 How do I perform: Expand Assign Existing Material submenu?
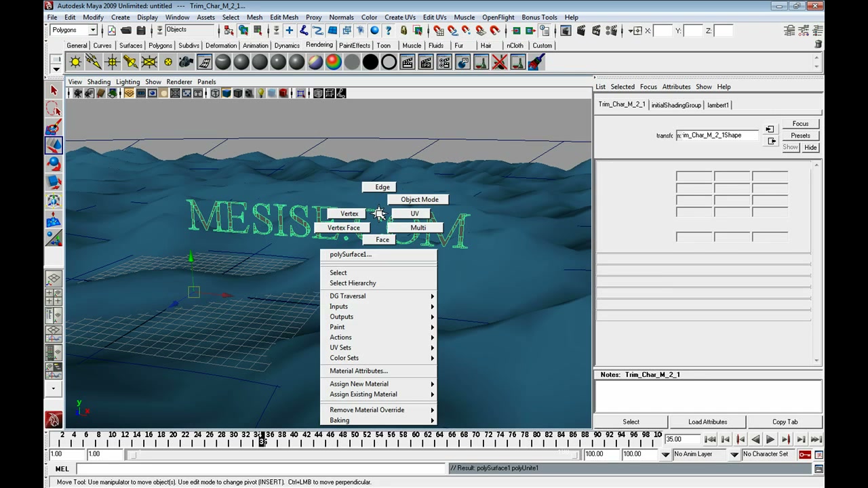(x=378, y=394)
